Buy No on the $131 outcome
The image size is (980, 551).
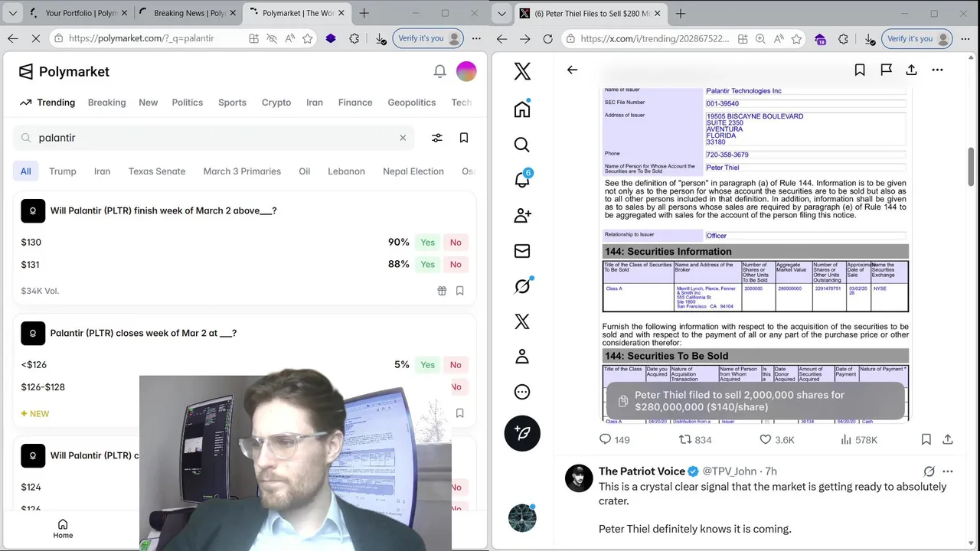(456, 264)
